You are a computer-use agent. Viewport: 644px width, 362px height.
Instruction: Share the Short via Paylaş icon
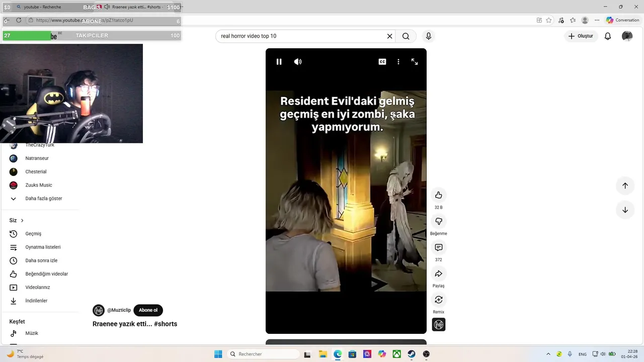(x=439, y=274)
